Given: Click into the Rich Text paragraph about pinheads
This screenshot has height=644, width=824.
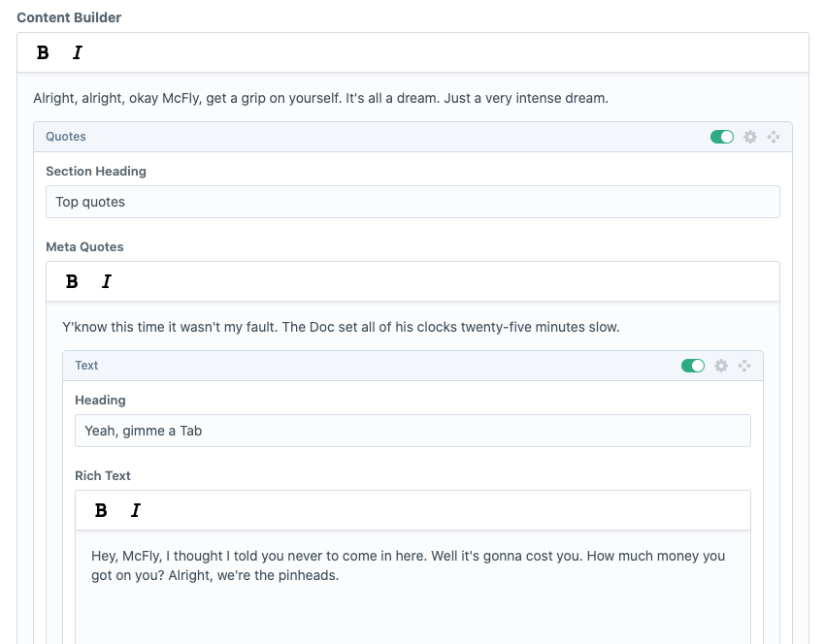Looking at the screenshot, I should (408, 565).
